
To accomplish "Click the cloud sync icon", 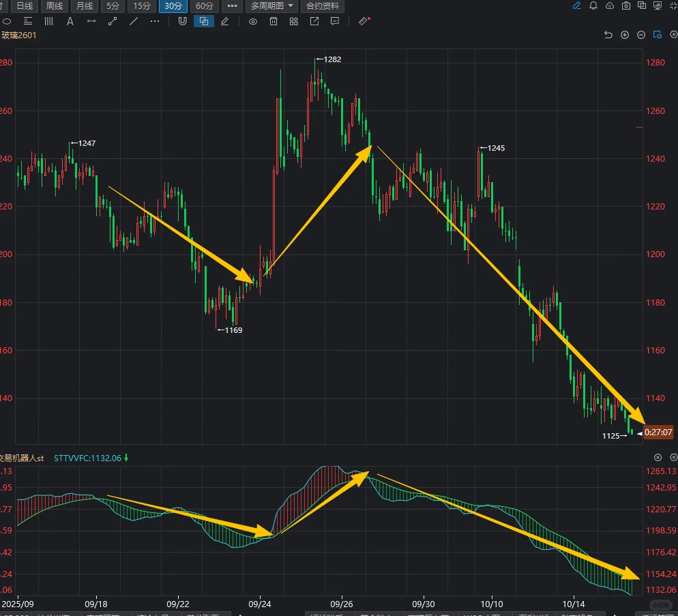I will [610, 5].
